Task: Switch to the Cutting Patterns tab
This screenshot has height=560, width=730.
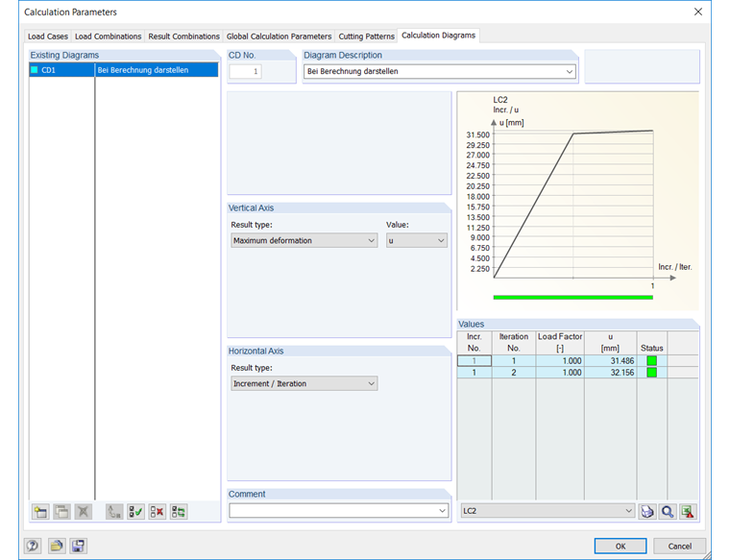Action: coord(366,37)
